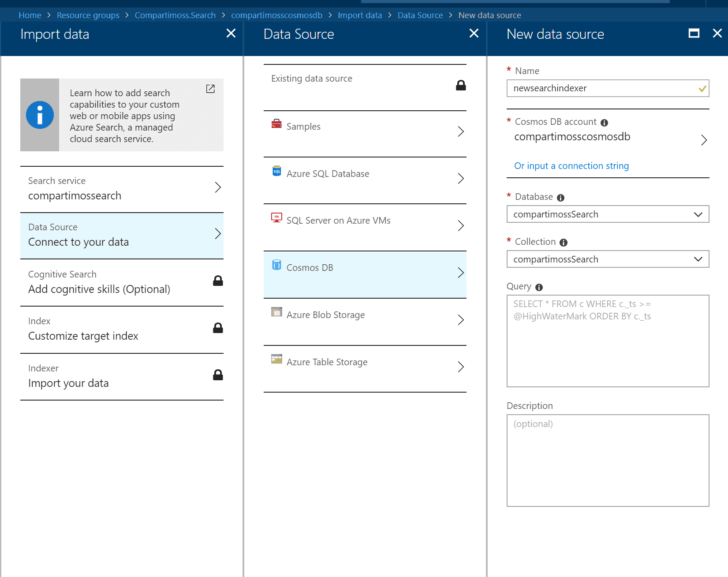Close the Import data blade
The width and height of the screenshot is (728, 577).
click(x=231, y=33)
